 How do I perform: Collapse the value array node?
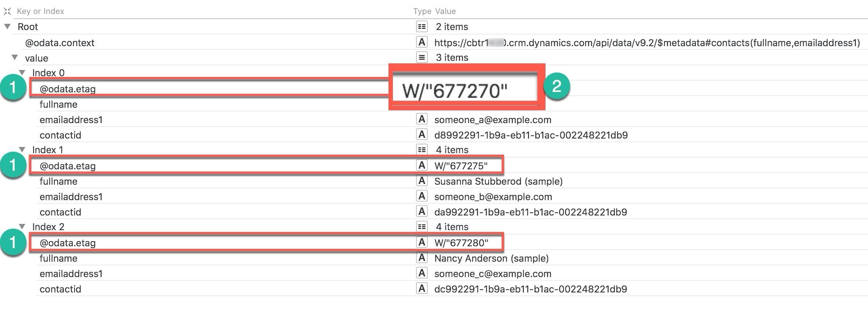(15, 57)
